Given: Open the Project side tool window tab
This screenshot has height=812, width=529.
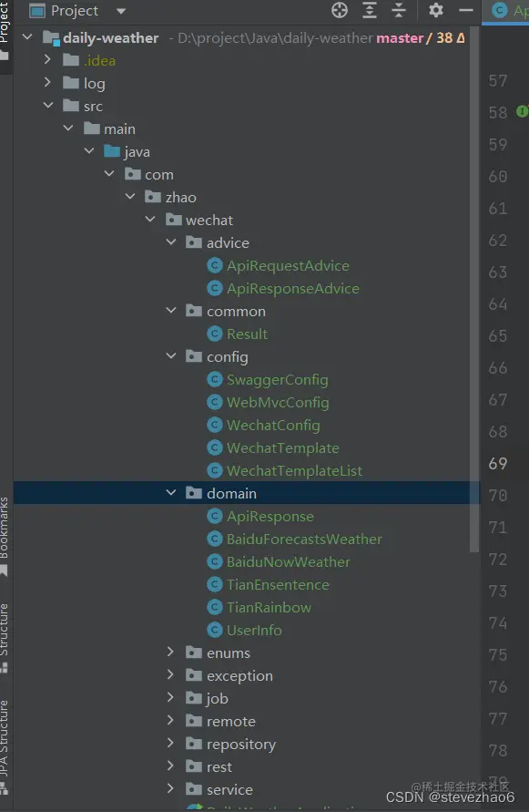Looking at the screenshot, I should point(5,31).
